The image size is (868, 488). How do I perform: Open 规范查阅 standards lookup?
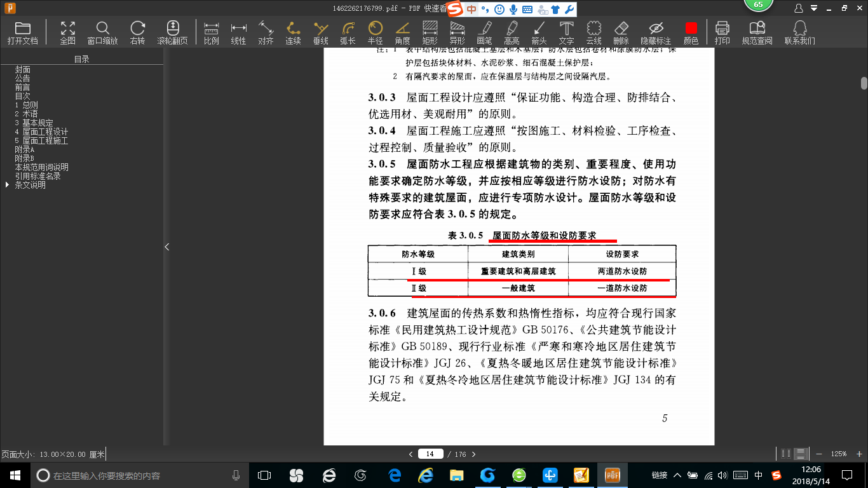(x=757, y=32)
